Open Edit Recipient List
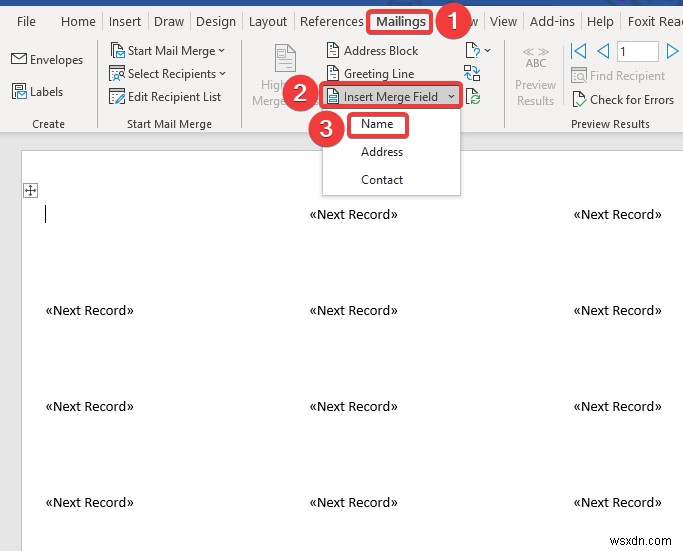683x551 pixels. 165,97
